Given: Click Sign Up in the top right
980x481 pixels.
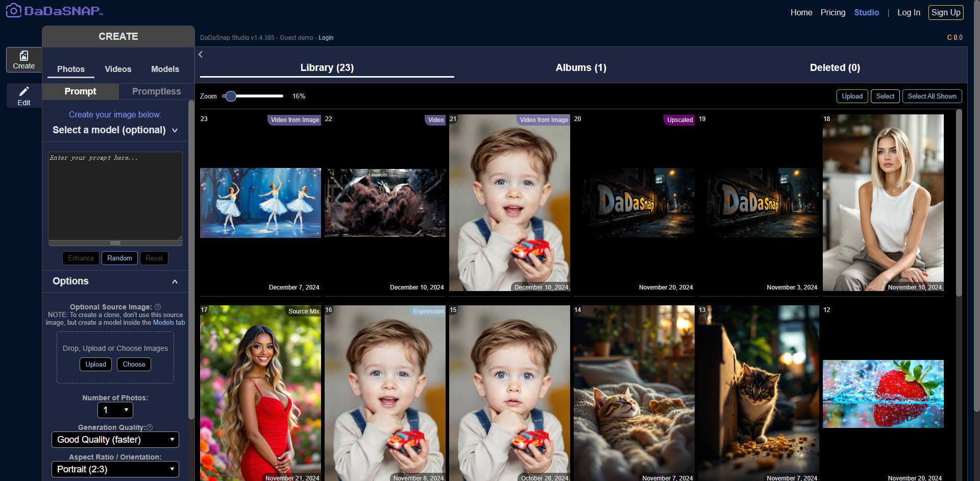Looking at the screenshot, I should click(945, 12).
